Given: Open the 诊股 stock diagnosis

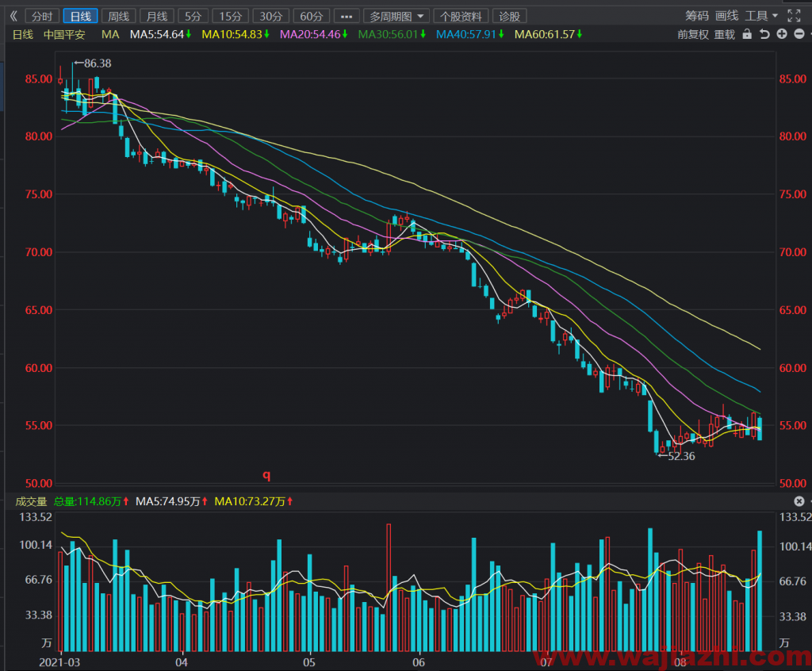Looking at the screenshot, I should point(510,16).
